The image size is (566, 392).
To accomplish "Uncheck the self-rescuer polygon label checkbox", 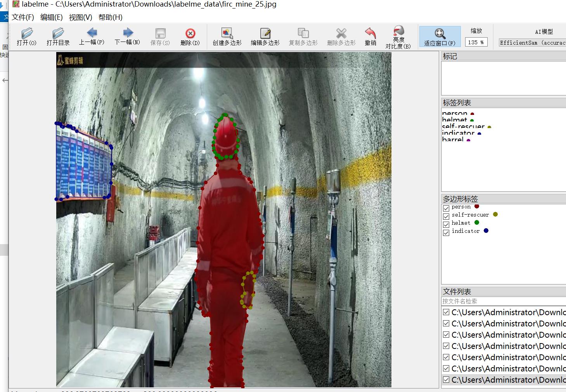I will [446, 217].
